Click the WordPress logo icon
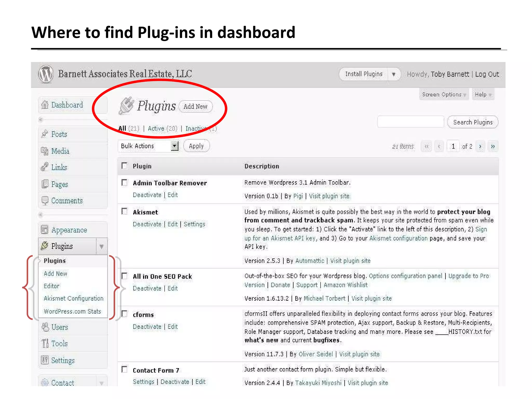The width and height of the screenshot is (532, 399). click(x=46, y=74)
